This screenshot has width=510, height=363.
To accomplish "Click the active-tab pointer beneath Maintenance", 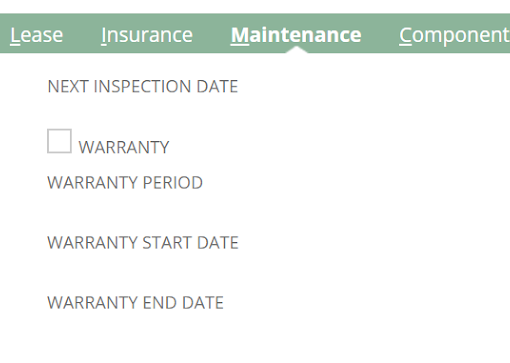I will pyautogui.click(x=296, y=50).
